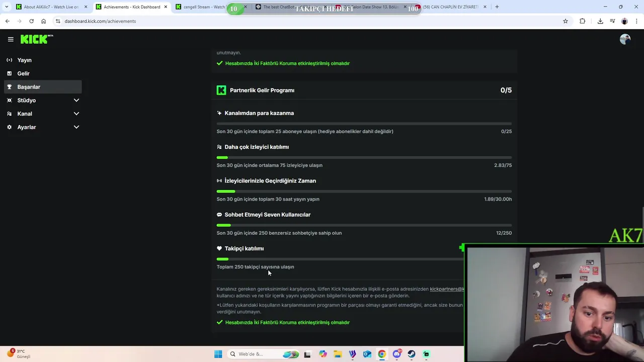The width and height of the screenshot is (644, 362).
Task: Click the top green checkmark İki Faktörlü Koruma
Action: pyautogui.click(x=219, y=63)
